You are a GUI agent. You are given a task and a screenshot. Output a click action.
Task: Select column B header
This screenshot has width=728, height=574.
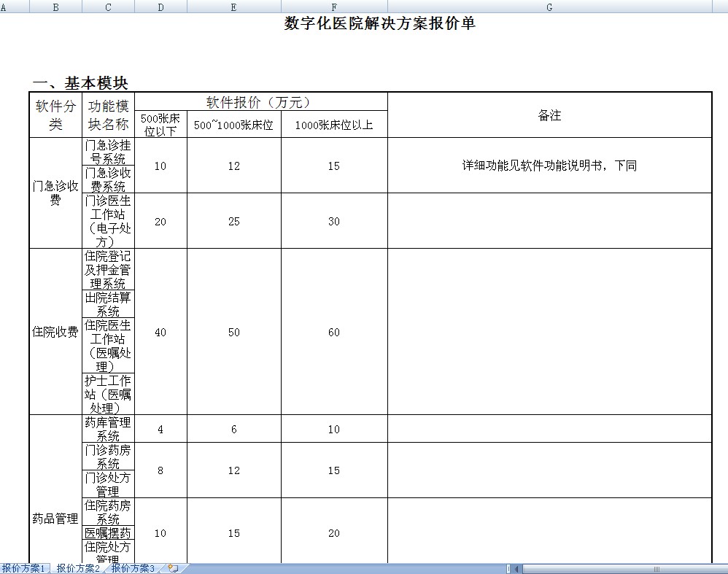(x=55, y=7)
